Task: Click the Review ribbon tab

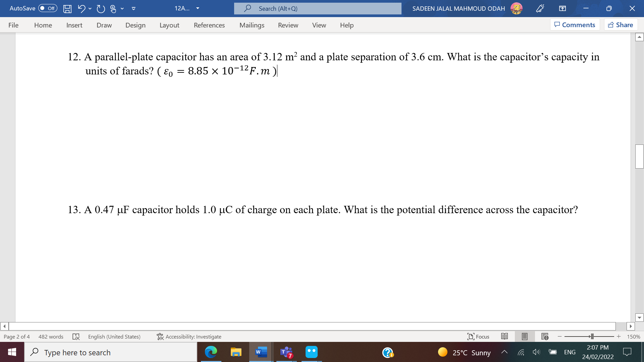Action: 288,25
